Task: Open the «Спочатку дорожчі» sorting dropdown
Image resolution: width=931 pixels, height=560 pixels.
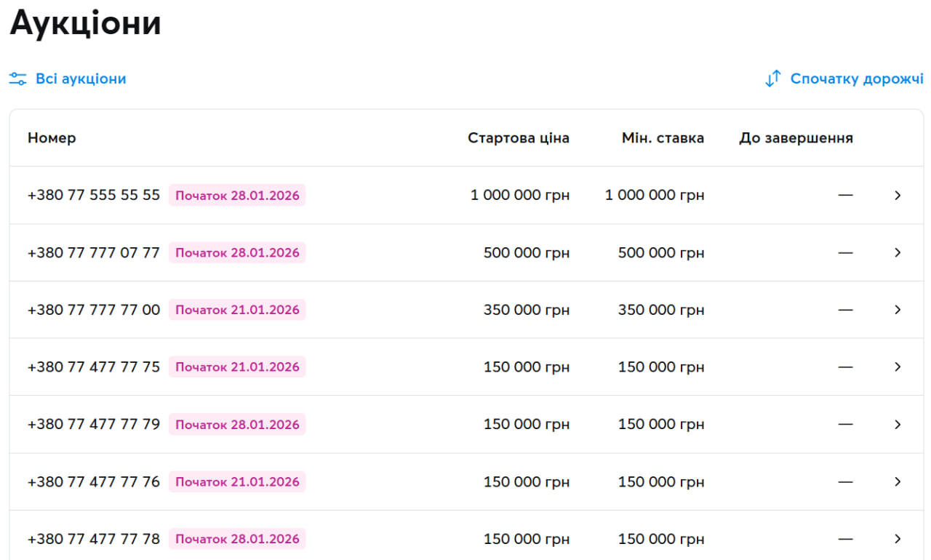Action: [856, 79]
